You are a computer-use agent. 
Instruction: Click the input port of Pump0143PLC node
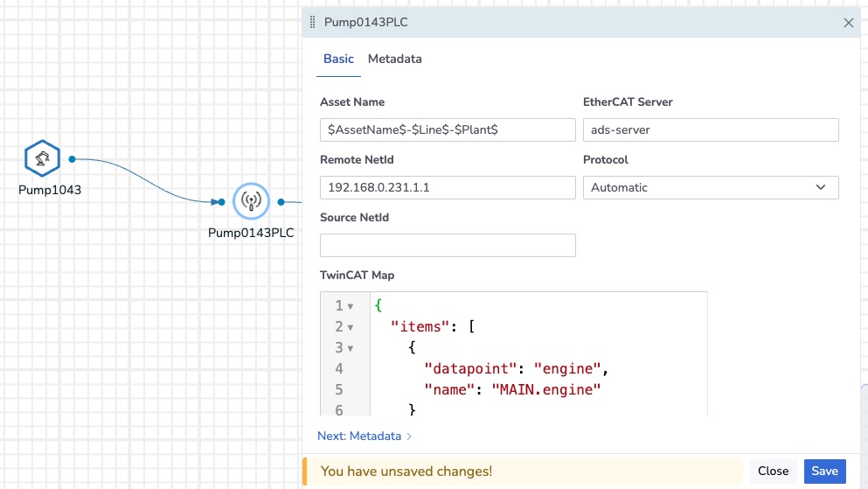pos(221,202)
